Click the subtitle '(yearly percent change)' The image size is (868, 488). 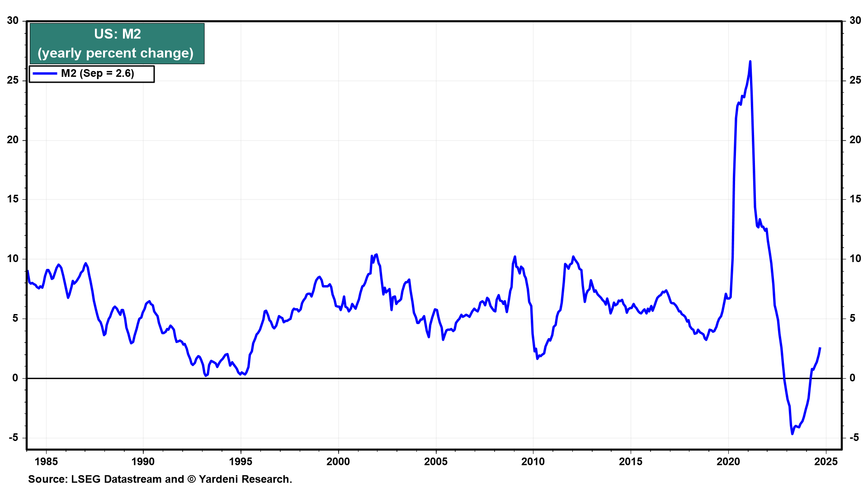point(116,53)
